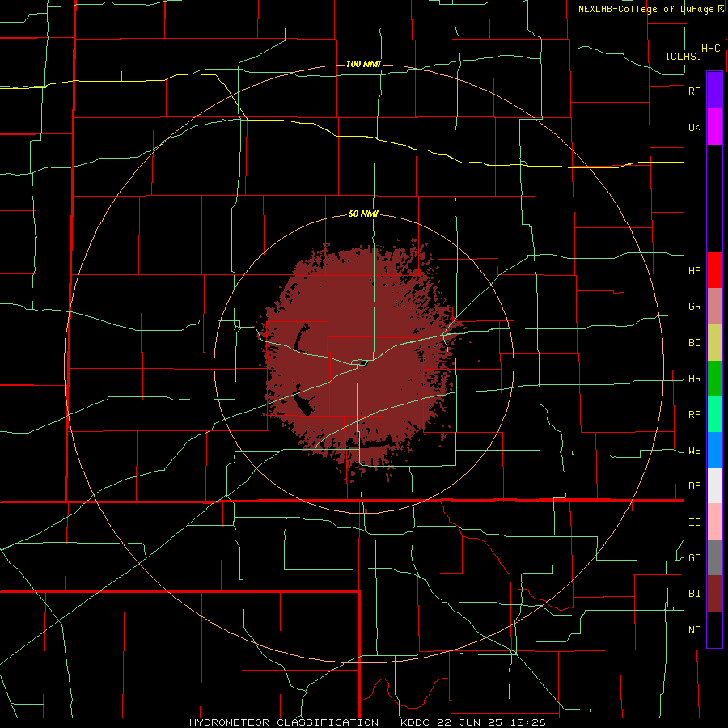Click the 'IC' legend label
The height and width of the screenshot is (728, 728).
click(x=695, y=523)
